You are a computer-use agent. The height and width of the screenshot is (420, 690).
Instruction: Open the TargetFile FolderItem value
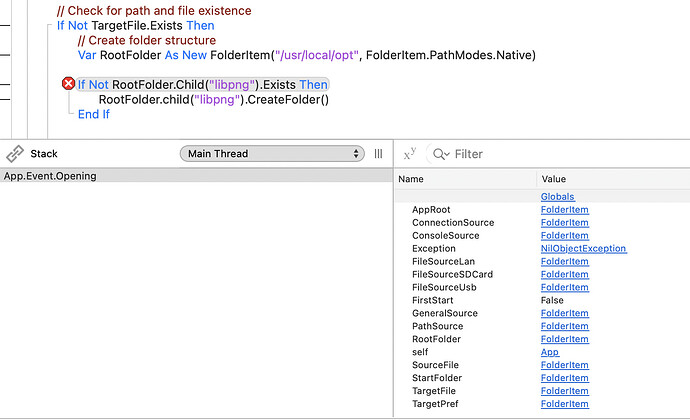(x=565, y=391)
